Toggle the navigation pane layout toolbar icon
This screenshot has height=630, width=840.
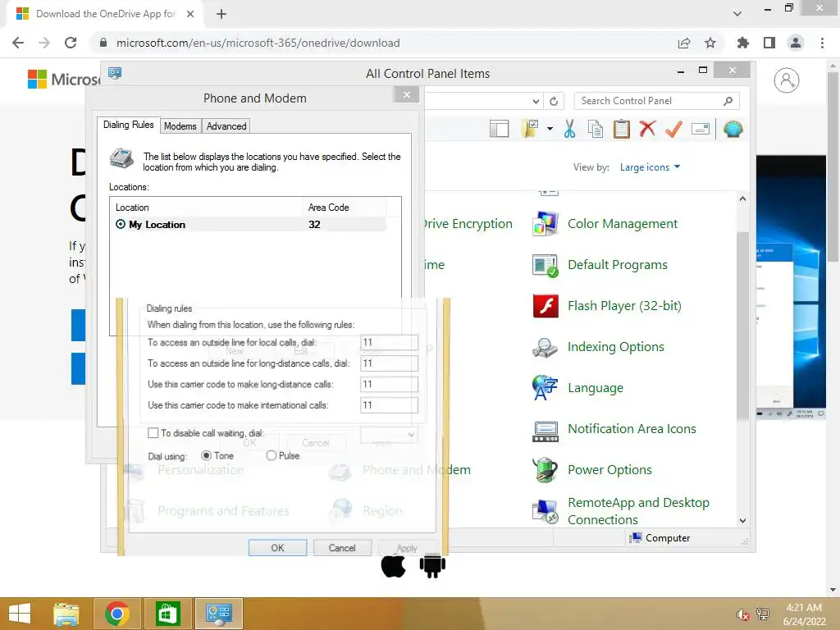(x=499, y=129)
